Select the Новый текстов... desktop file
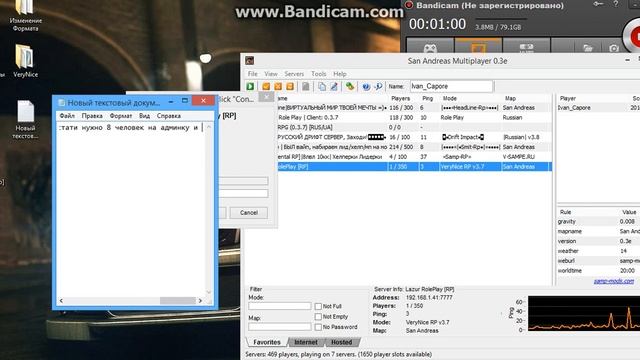 tap(25, 120)
